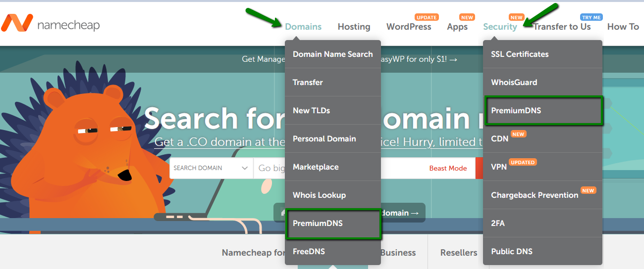This screenshot has width=644, height=269.
Task: Expand the SEARCH DOMAIN dropdown
Action: pyautogui.click(x=211, y=168)
